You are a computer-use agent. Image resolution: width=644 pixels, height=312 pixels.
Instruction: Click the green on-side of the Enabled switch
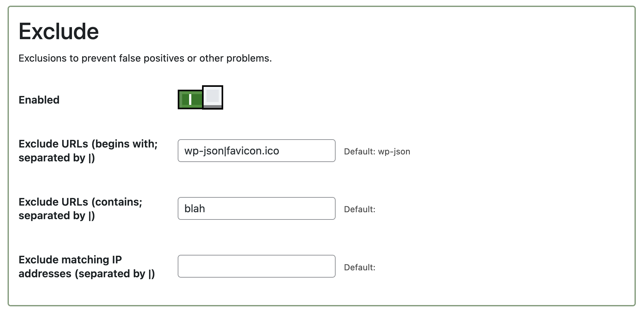pyautogui.click(x=191, y=99)
